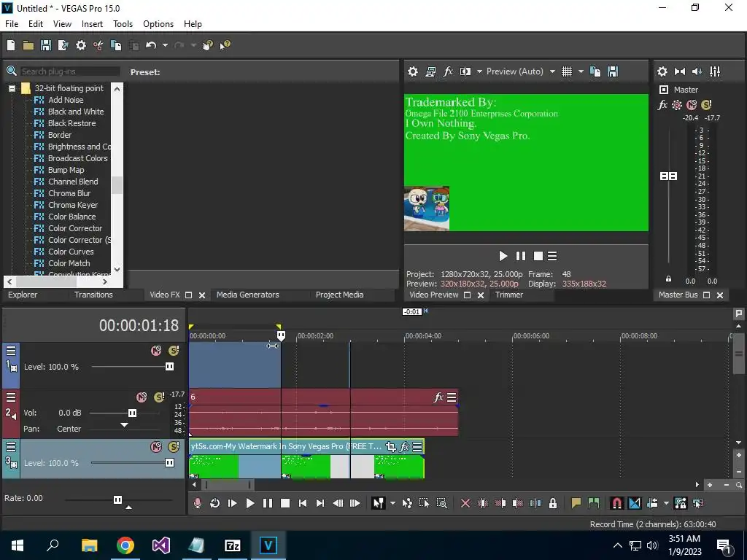Screen dimensions: 747x560
Task: Toggle Lock Envelopes to Events icon
Action: click(x=681, y=503)
